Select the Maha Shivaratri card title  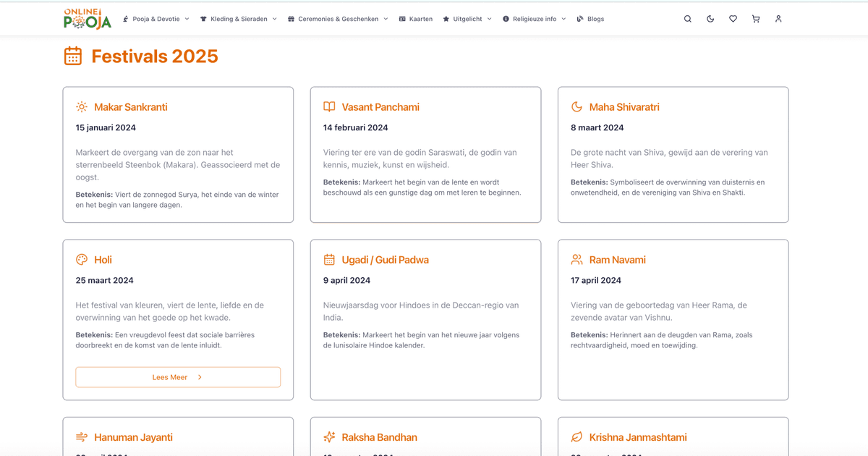click(624, 107)
